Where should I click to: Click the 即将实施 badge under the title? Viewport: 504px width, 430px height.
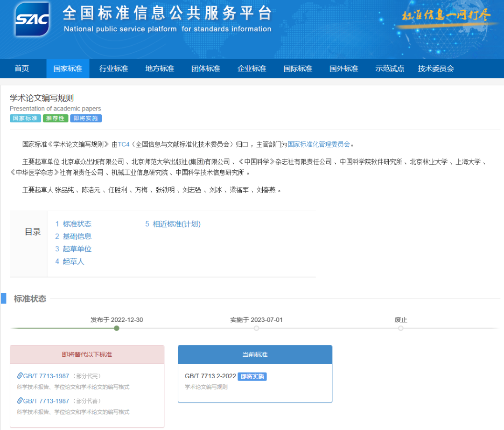(x=86, y=118)
